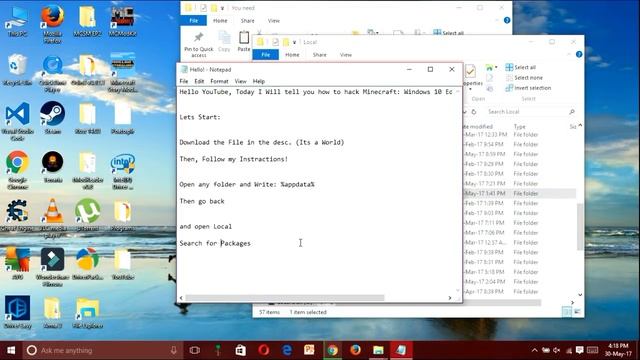
Task: Click Explorer vertical scrollbar thumb
Action: [580, 227]
